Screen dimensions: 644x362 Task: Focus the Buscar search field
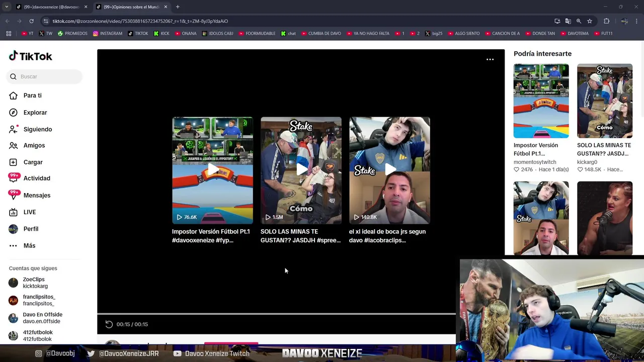click(x=44, y=76)
